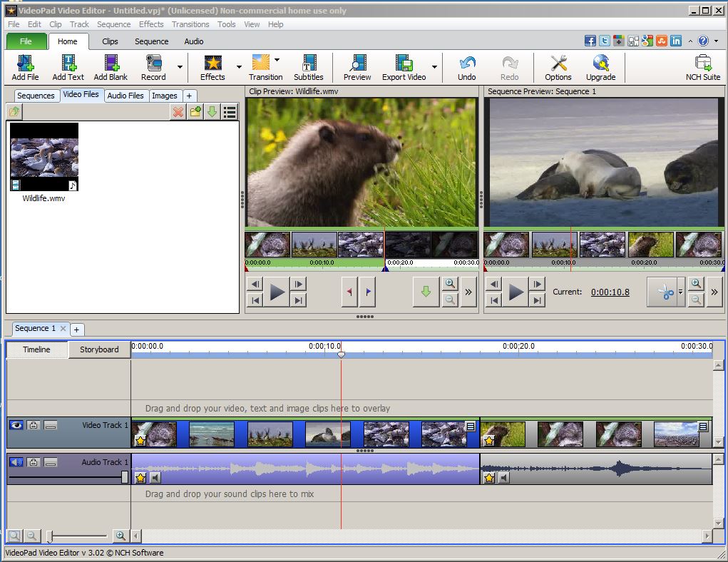Share via the LinkedIn icon
Image resolution: width=728 pixels, height=562 pixels.
click(x=676, y=41)
